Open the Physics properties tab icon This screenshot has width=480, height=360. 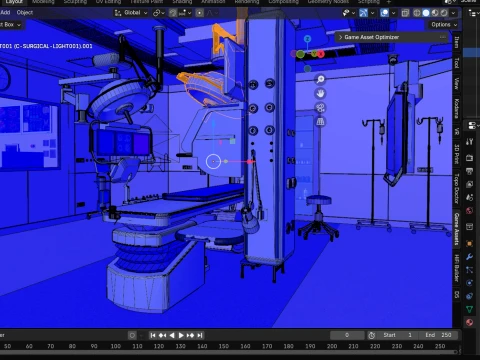point(469,283)
